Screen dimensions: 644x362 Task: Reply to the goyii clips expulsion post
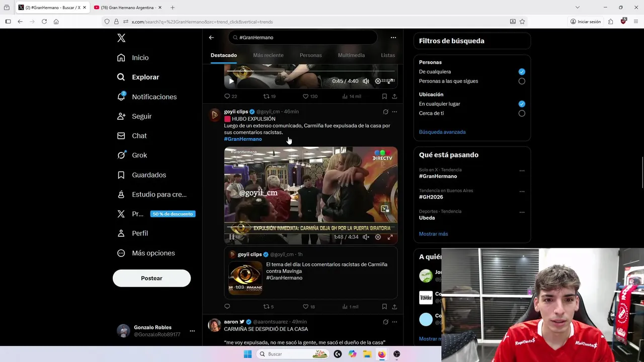pyautogui.click(x=227, y=307)
